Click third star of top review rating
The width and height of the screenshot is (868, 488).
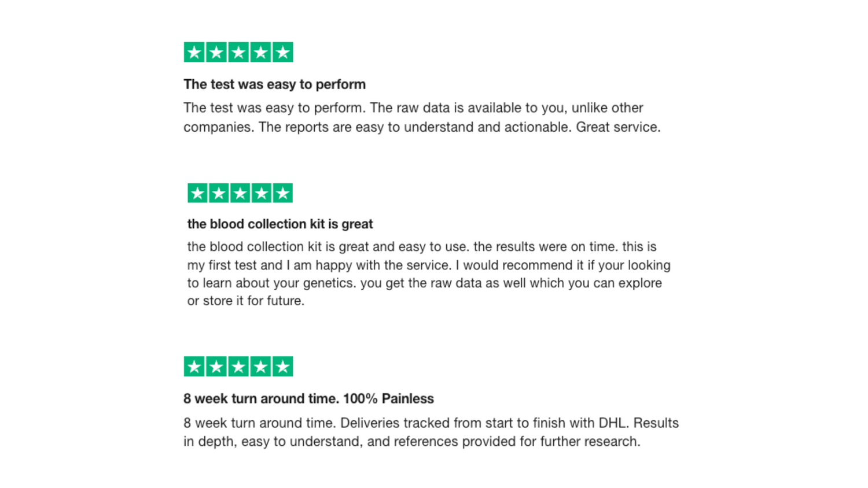point(238,53)
